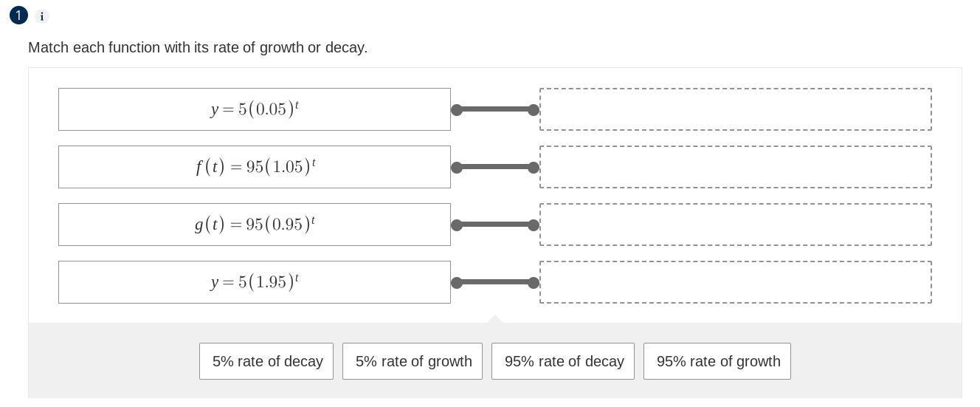Image resolution: width=980 pixels, height=407 pixels.
Task: Select the '5% rate of decay' answer tile
Action: click(266, 361)
